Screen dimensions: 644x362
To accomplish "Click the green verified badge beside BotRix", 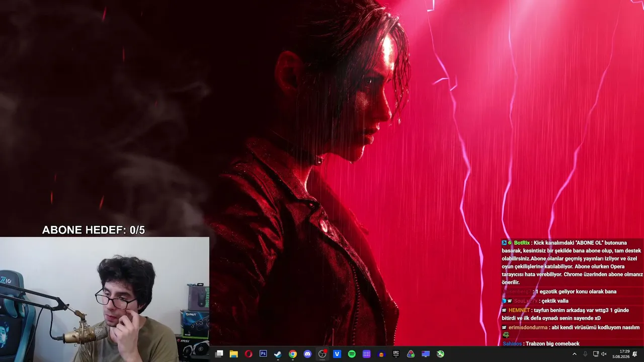I will [x=510, y=243].
